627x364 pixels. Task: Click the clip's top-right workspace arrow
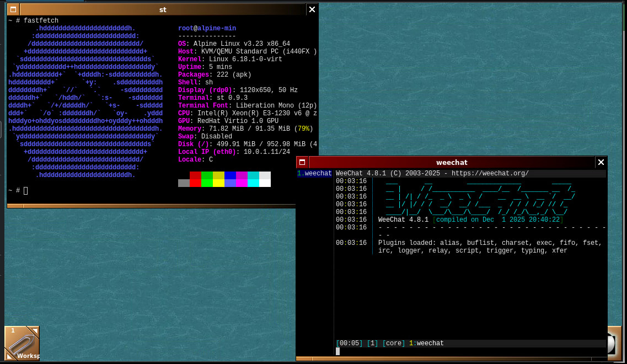click(34, 331)
